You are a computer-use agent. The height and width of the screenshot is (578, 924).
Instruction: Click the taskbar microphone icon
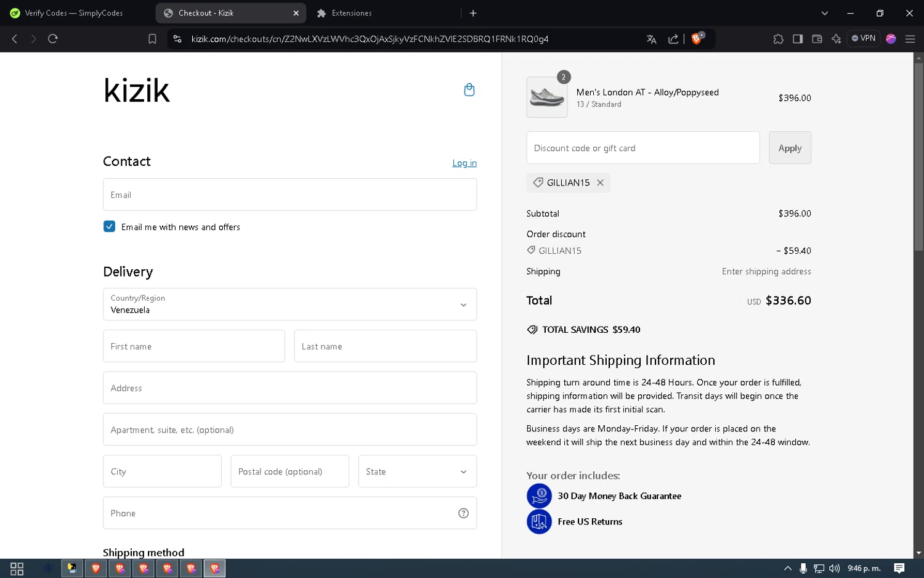pyautogui.click(x=803, y=568)
